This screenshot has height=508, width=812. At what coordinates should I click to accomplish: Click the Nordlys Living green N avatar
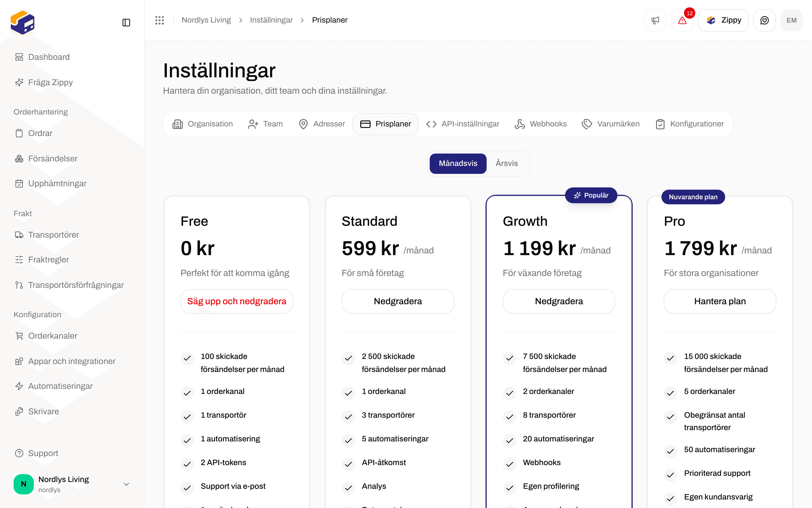pyautogui.click(x=23, y=484)
